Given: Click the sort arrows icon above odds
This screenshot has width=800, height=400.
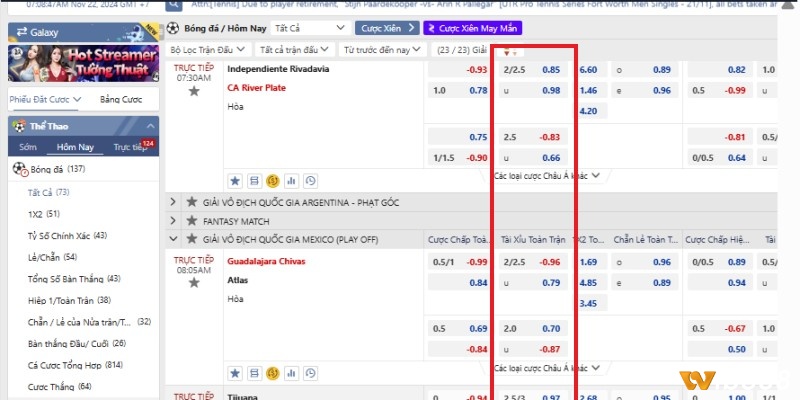Looking at the screenshot, I should [510, 53].
